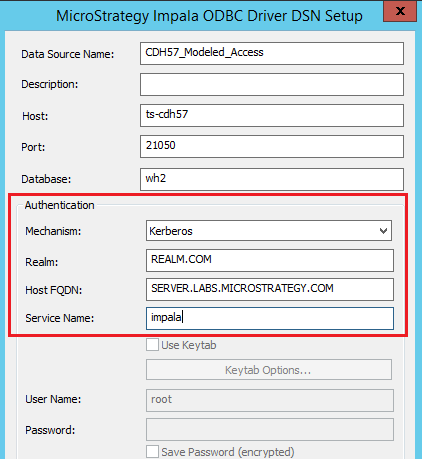Click the Data Source Name label
This screenshot has height=459, width=422.
click(68, 54)
